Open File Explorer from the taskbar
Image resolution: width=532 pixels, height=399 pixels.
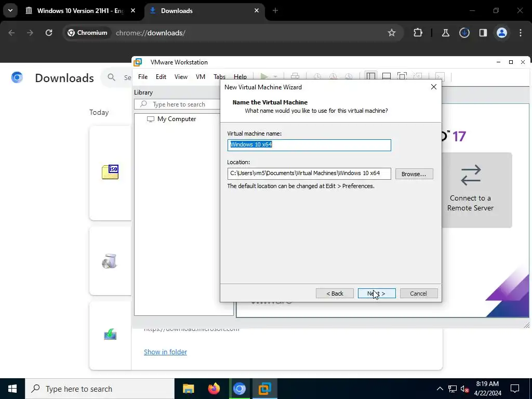coord(188,389)
